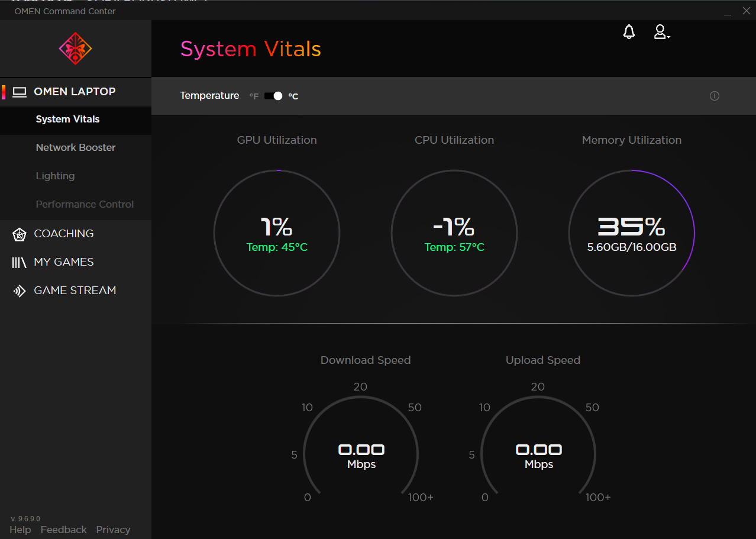Click the °F unit label
The image size is (756, 539).
point(254,96)
